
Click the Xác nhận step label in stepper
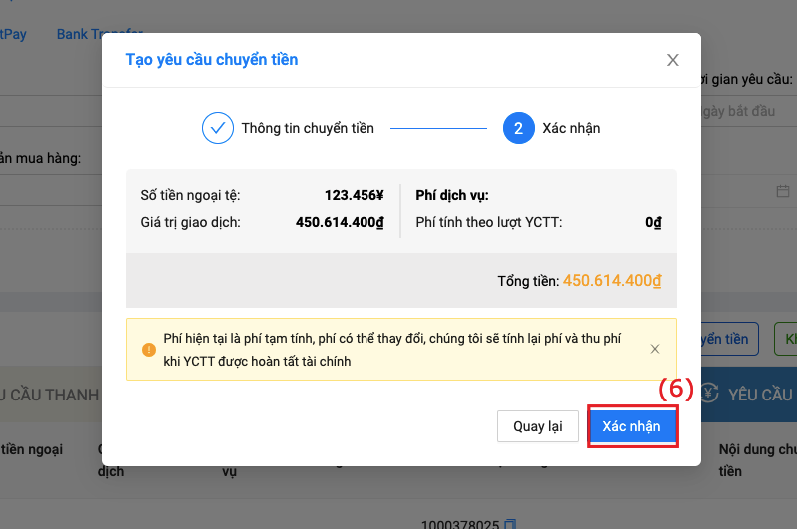[571, 128]
